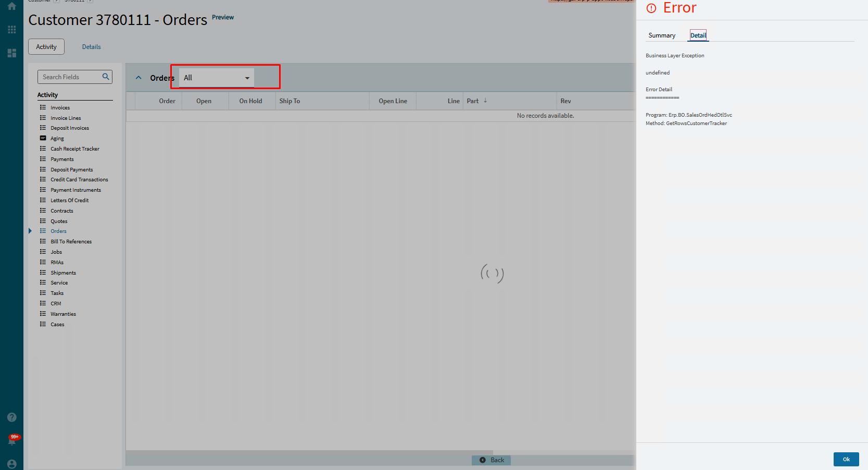Click the list icon beside Bill To References
Screen dimensions: 868x470
[43, 241]
